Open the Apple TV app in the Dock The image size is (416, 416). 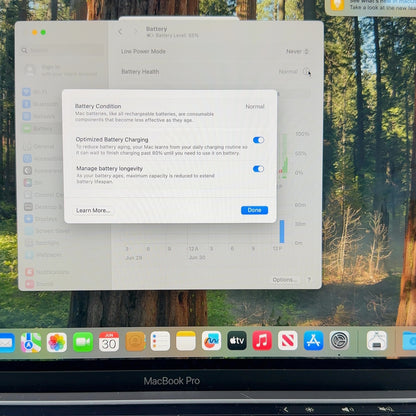coord(237,340)
